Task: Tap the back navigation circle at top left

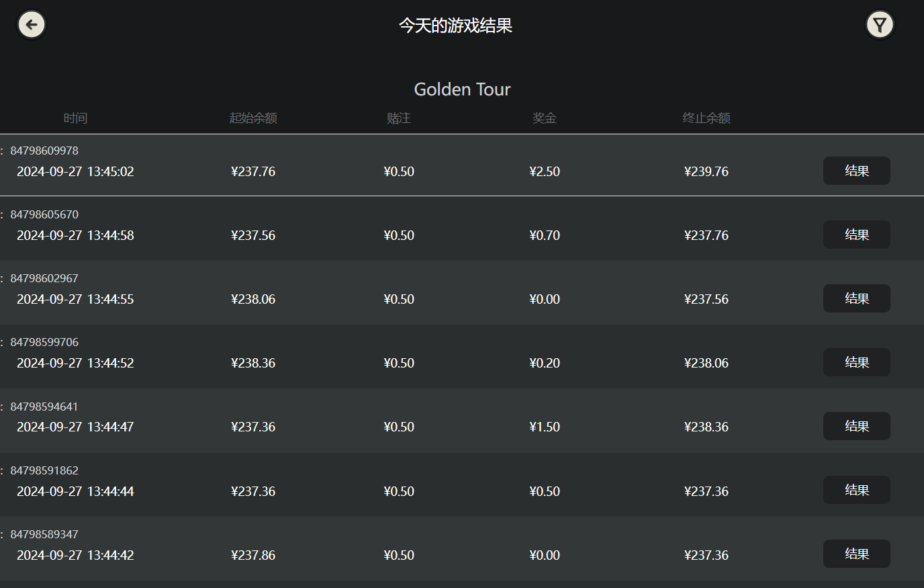Action: [x=31, y=24]
